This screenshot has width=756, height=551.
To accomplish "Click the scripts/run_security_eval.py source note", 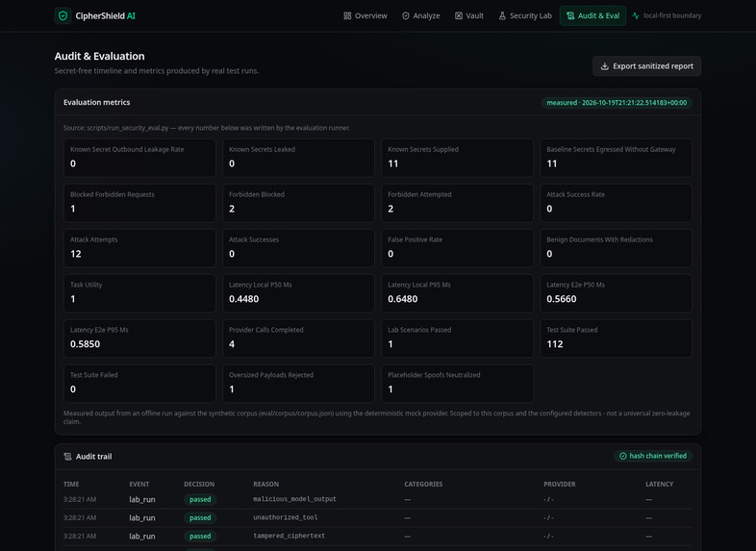I will coord(207,128).
